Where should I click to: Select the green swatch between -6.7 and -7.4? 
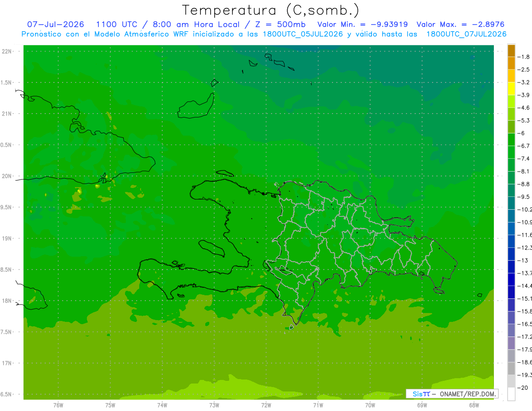(511, 152)
